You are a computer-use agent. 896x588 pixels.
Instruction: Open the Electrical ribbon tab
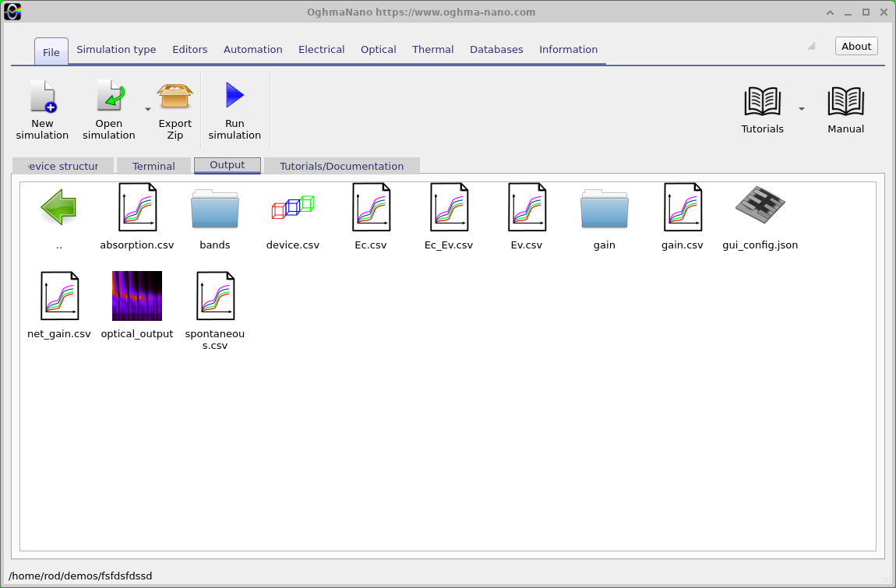click(x=321, y=50)
